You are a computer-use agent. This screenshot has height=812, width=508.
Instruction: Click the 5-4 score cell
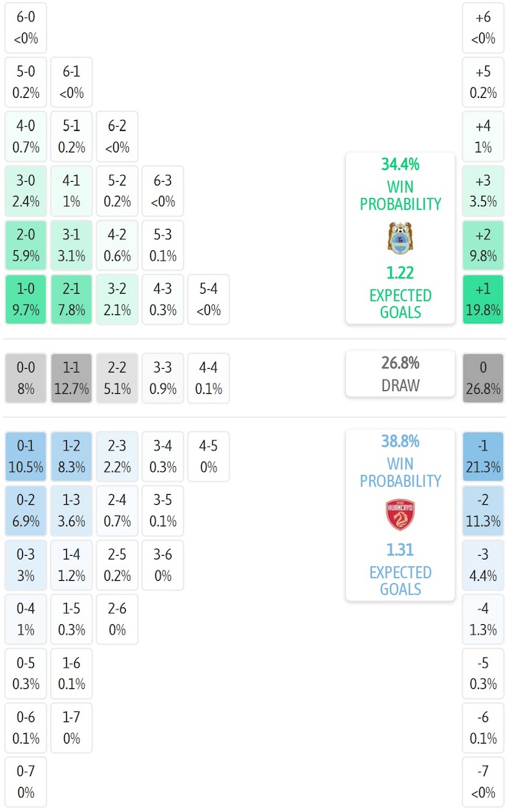coord(208,300)
